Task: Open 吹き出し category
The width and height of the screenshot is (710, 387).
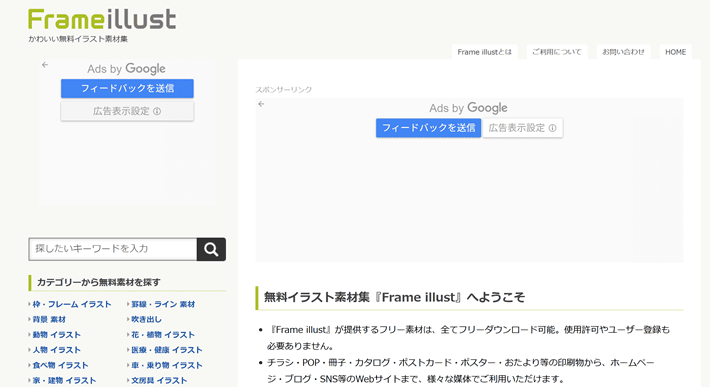Action: (147, 320)
